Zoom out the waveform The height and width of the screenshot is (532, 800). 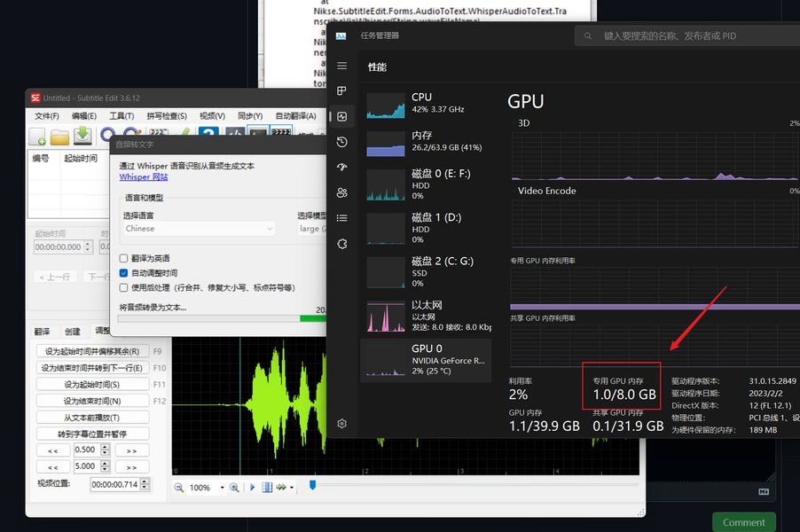click(x=178, y=487)
